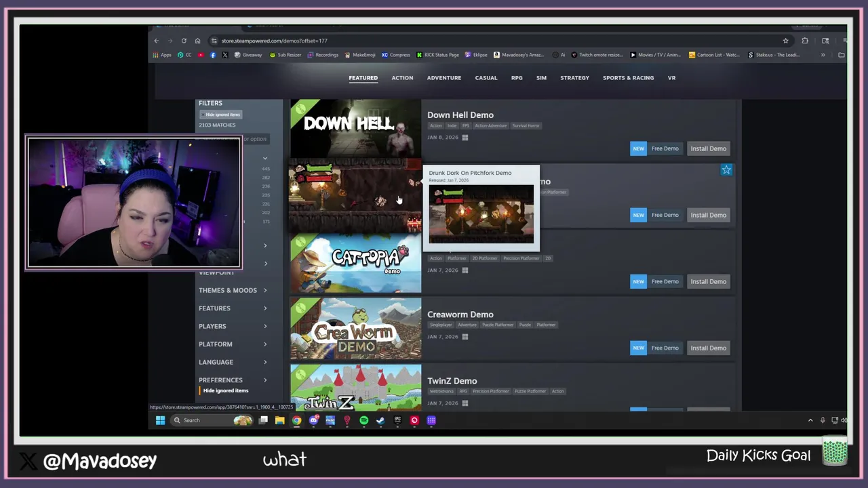Collapse the PREFERENCES filter section
The width and height of the screenshot is (868, 488).
pos(233,380)
